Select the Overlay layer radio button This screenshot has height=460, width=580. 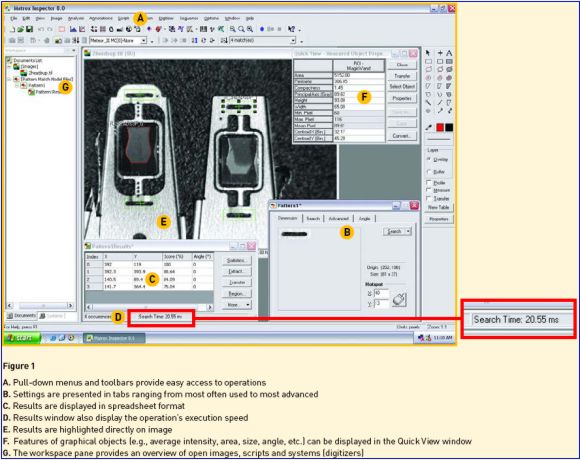pyautogui.click(x=429, y=159)
